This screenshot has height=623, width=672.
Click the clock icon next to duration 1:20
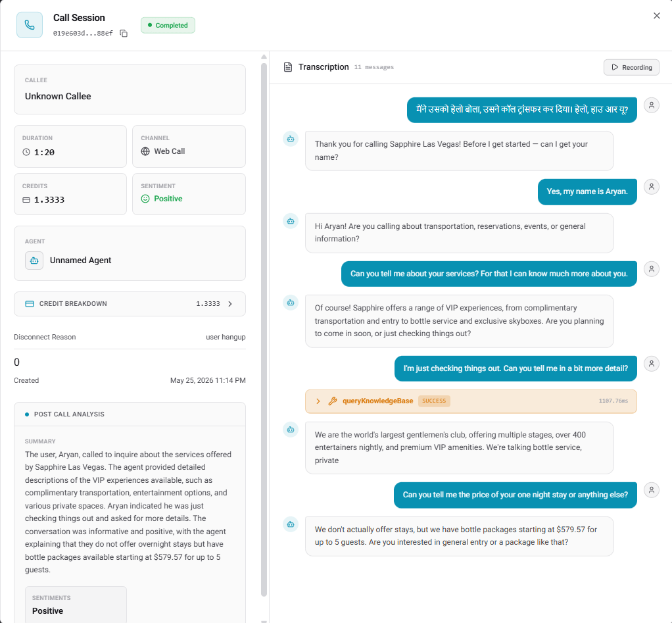(x=26, y=152)
